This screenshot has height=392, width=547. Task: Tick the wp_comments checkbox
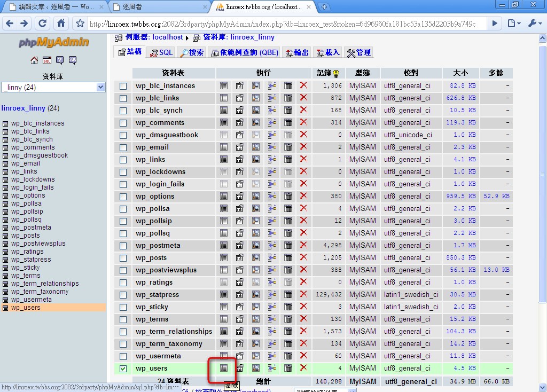[x=123, y=123]
